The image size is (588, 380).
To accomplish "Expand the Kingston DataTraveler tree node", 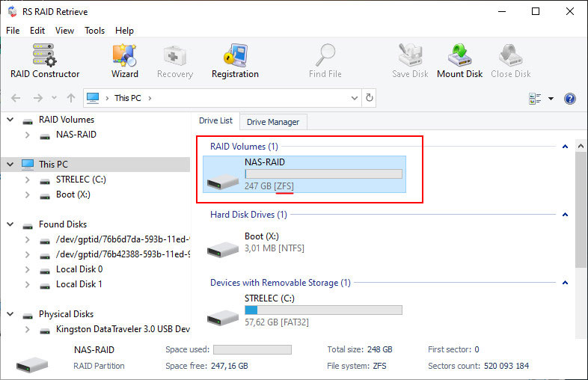I will click(x=27, y=329).
